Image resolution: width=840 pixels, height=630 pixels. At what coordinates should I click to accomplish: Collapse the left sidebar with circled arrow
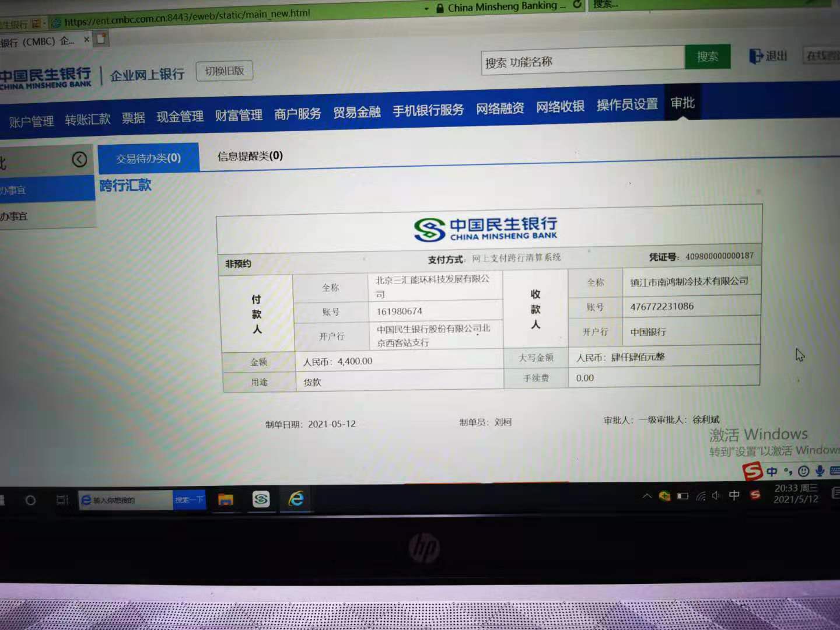pos(79,159)
